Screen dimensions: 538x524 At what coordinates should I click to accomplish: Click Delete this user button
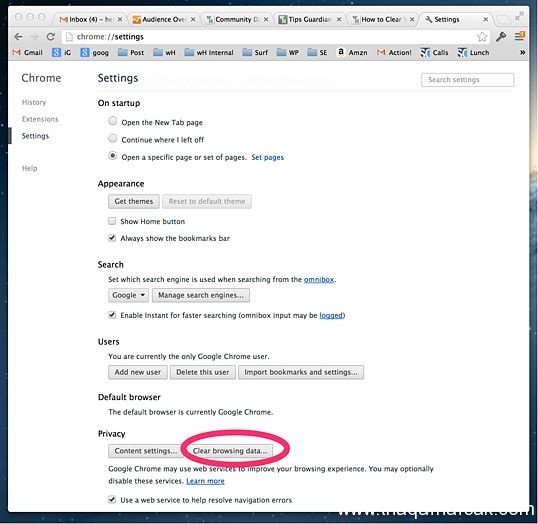tap(203, 372)
